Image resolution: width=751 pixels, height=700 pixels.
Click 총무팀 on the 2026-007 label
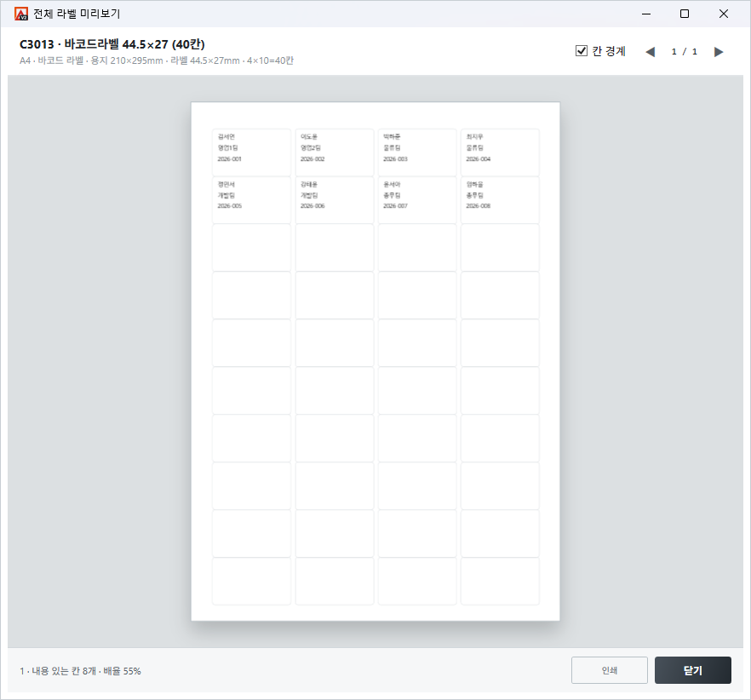(392, 196)
